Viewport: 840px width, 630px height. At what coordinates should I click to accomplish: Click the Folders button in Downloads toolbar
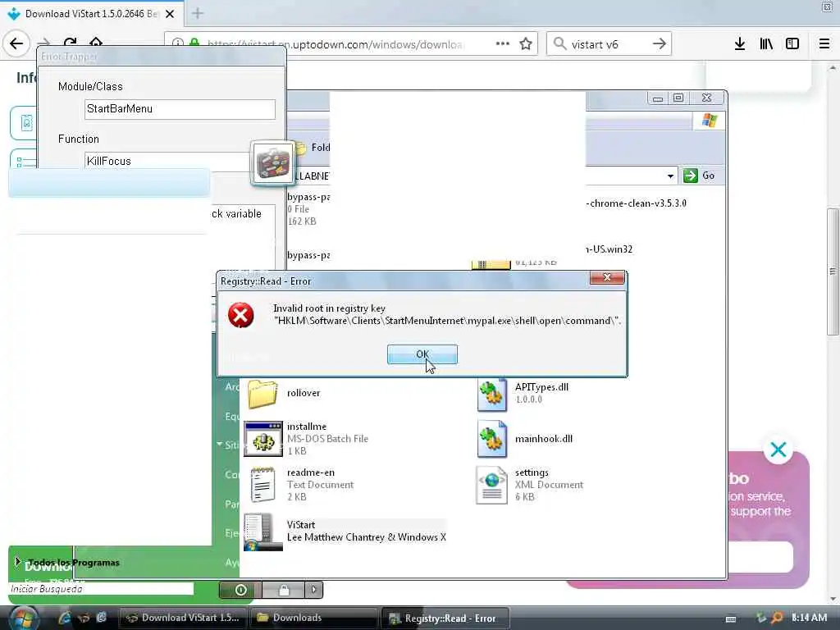tap(313, 148)
